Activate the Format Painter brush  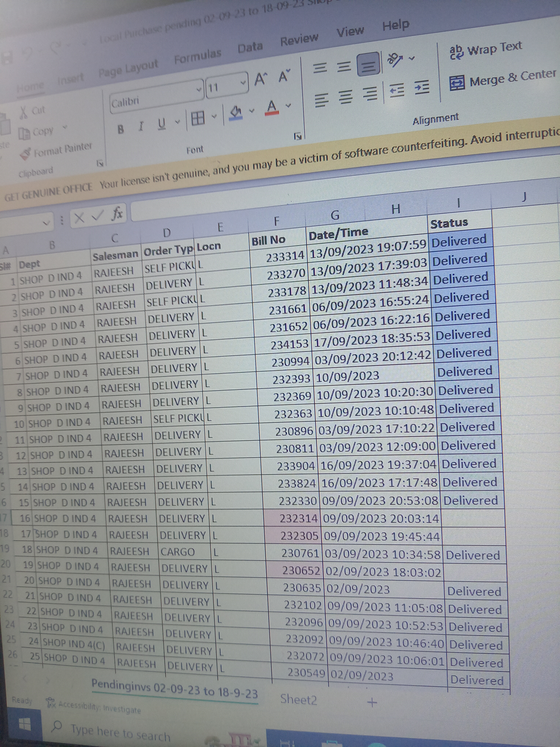pos(25,154)
